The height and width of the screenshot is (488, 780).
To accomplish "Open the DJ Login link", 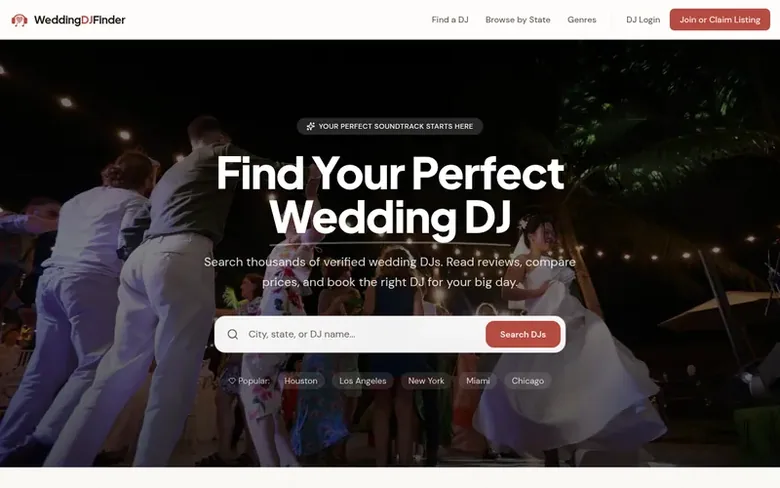I will (x=643, y=20).
